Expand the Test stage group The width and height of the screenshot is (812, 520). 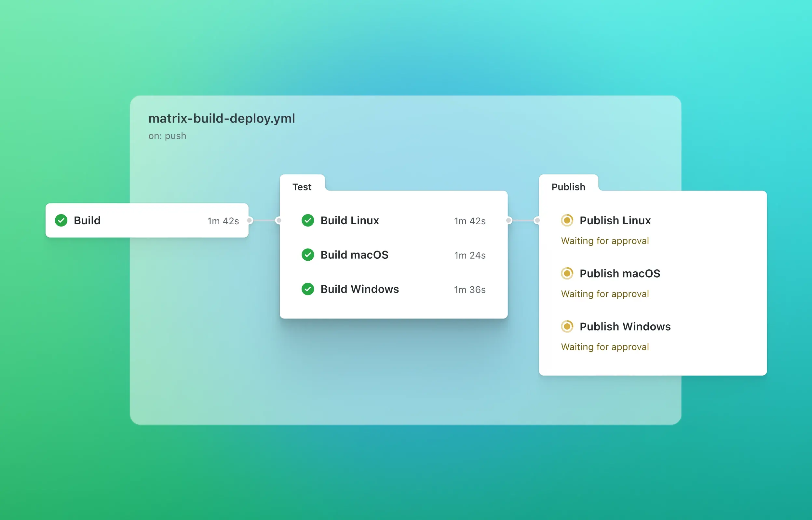pyautogui.click(x=302, y=187)
